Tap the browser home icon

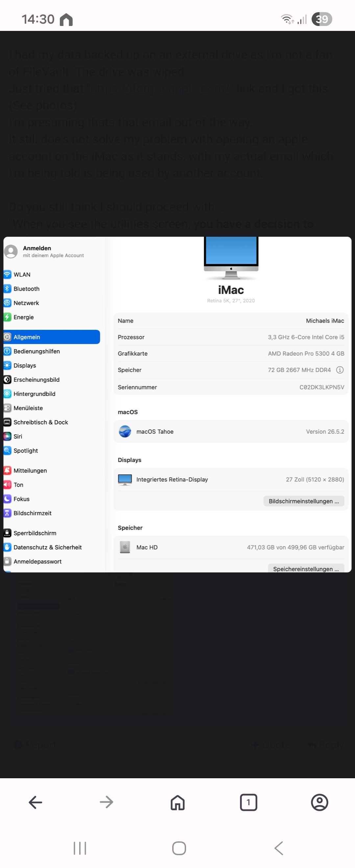(x=177, y=802)
